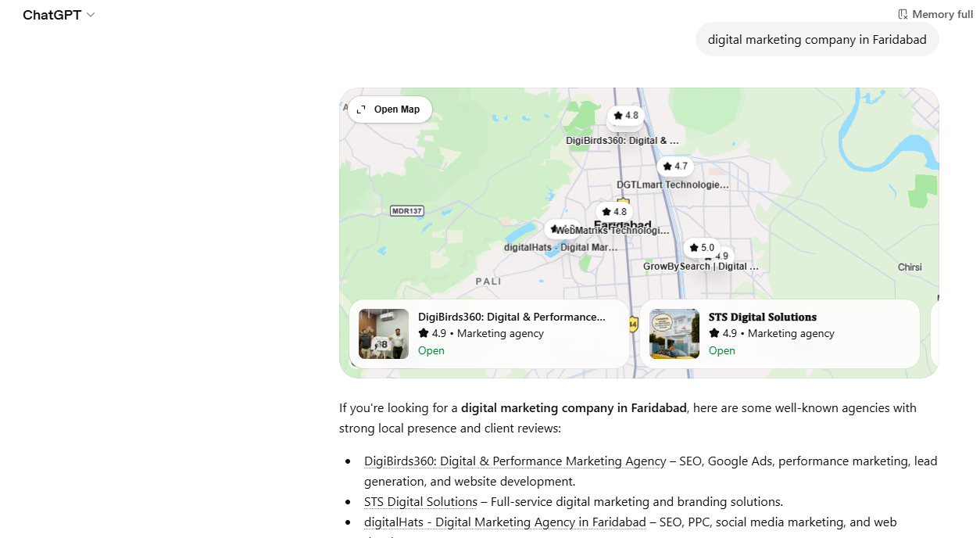Click the PALI place label on map
Image resolution: width=980 pixels, height=538 pixels.
(x=489, y=281)
